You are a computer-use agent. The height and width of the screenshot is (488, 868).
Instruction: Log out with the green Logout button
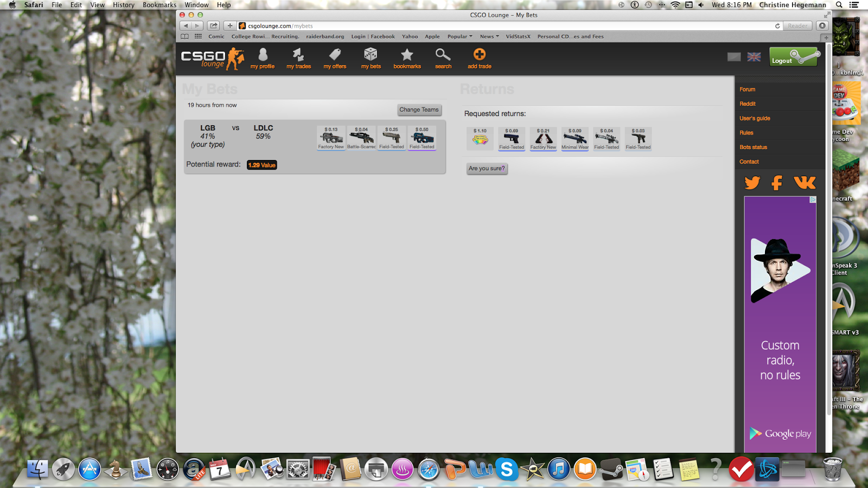[x=794, y=57]
